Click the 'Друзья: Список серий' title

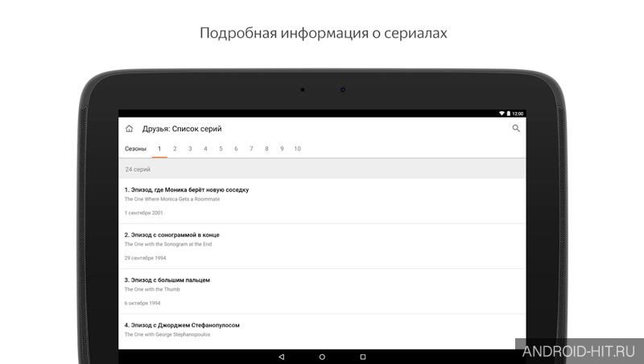click(x=182, y=129)
